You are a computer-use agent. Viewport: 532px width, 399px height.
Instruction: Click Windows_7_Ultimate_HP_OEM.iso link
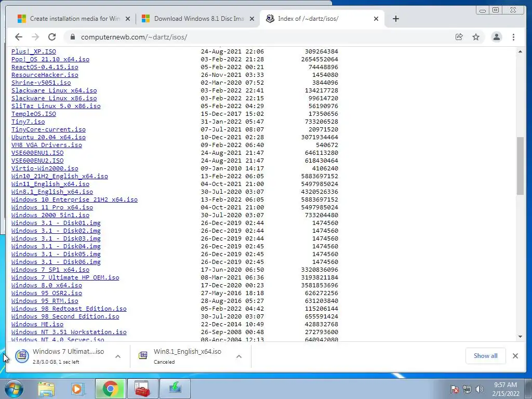tap(65, 278)
